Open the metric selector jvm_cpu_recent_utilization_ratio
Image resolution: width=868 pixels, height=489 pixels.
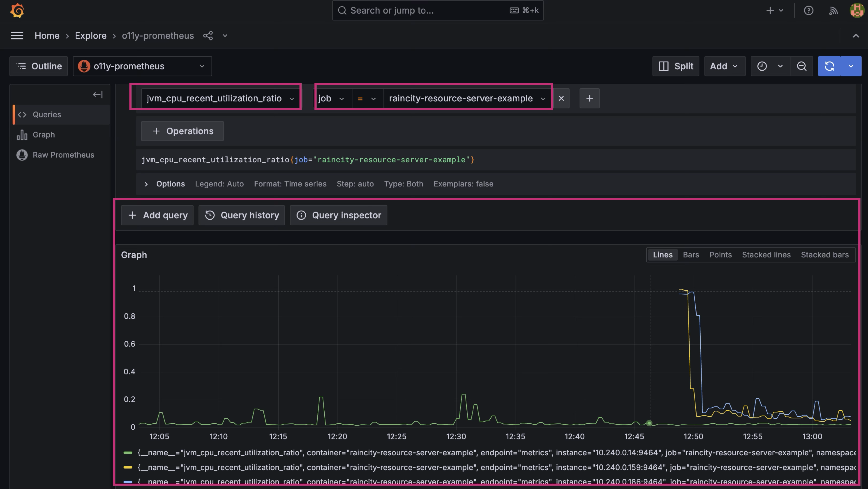point(221,98)
